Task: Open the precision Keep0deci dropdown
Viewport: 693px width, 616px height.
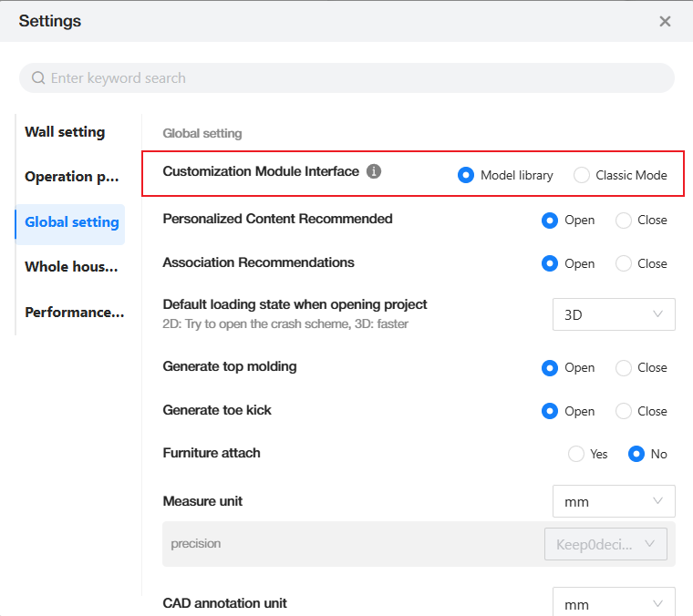Action: click(x=605, y=544)
